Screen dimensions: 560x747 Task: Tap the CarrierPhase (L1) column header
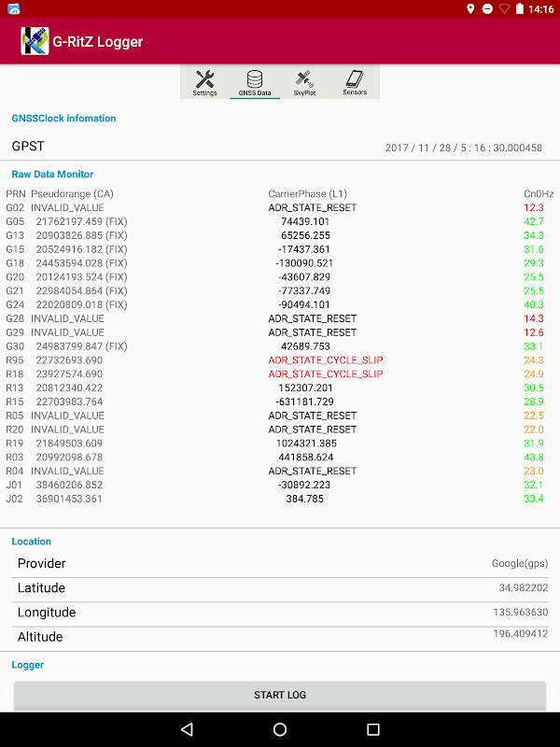(x=308, y=194)
